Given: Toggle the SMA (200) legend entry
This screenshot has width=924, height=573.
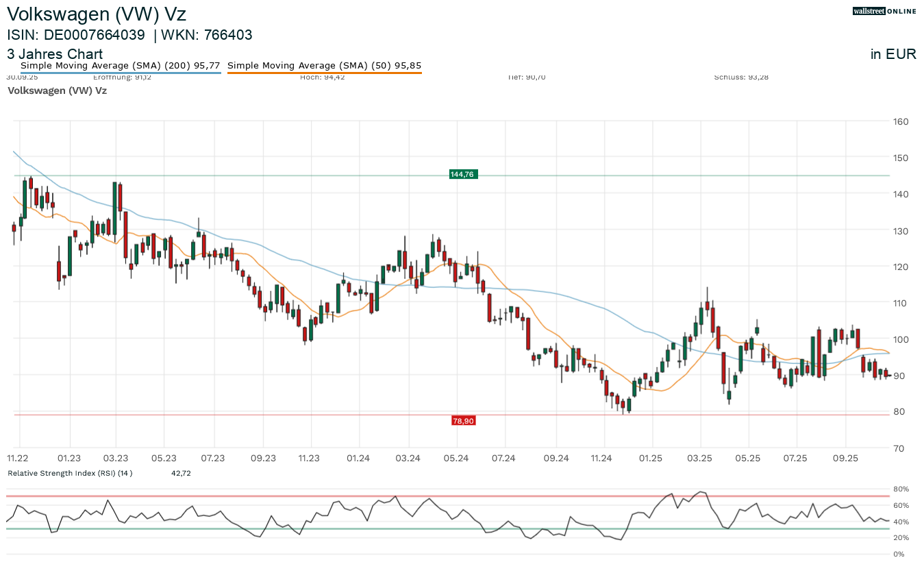Looking at the screenshot, I should click(x=121, y=66).
